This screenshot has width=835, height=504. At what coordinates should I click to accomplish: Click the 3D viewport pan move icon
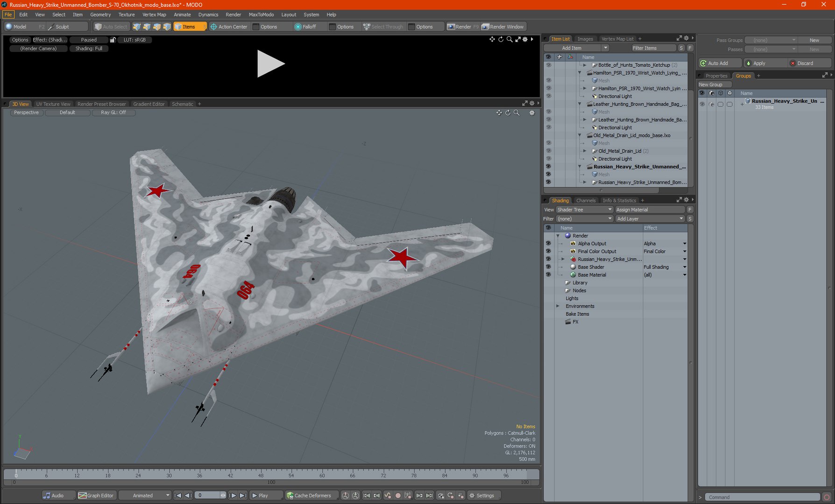pyautogui.click(x=499, y=112)
